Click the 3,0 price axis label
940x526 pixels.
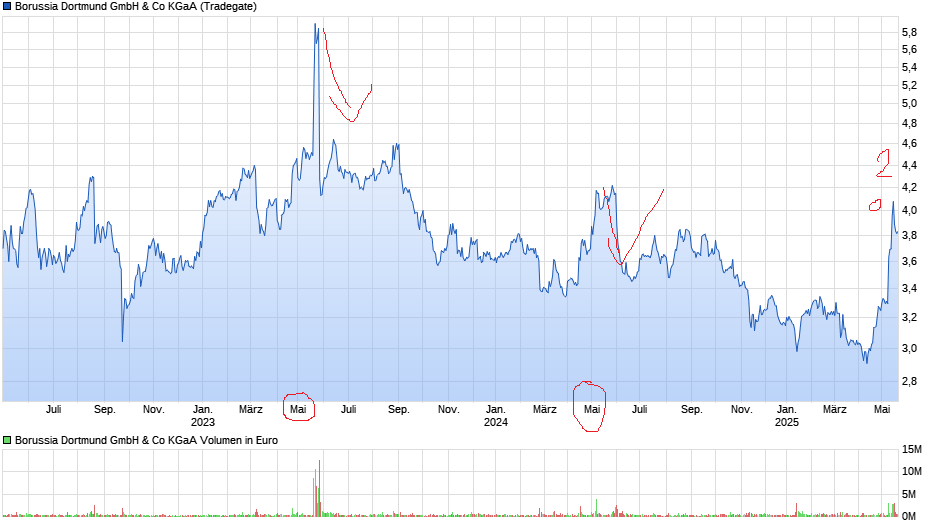click(909, 348)
